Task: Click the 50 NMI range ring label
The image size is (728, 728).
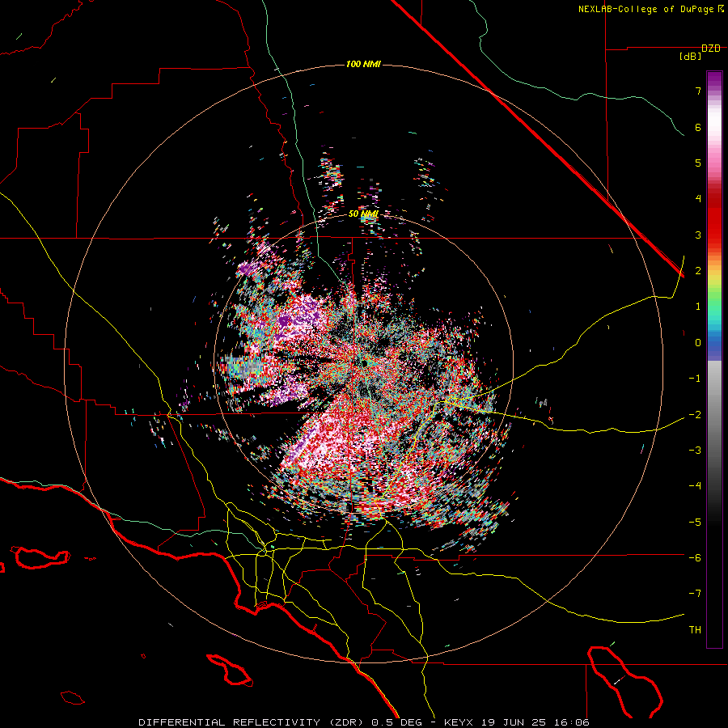Action: 363,214
